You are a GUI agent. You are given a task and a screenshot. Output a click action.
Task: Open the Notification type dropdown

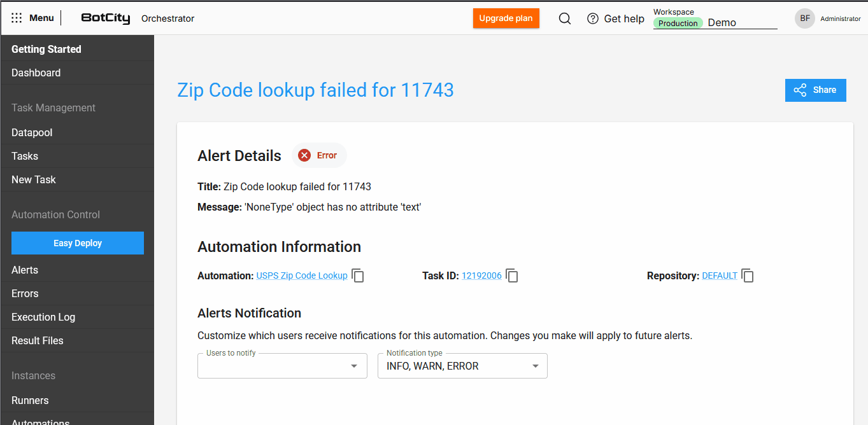535,366
